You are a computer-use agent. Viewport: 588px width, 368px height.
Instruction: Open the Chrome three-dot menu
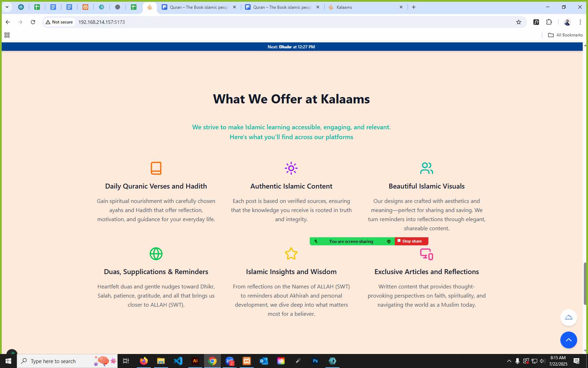tap(580, 22)
